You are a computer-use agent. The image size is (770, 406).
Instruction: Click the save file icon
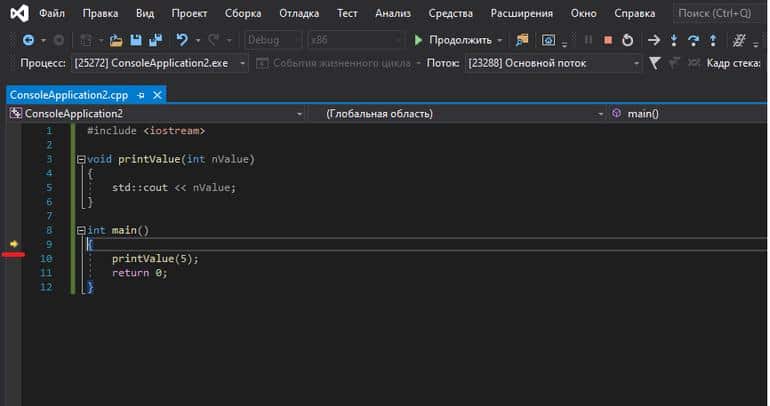pos(136,40)
